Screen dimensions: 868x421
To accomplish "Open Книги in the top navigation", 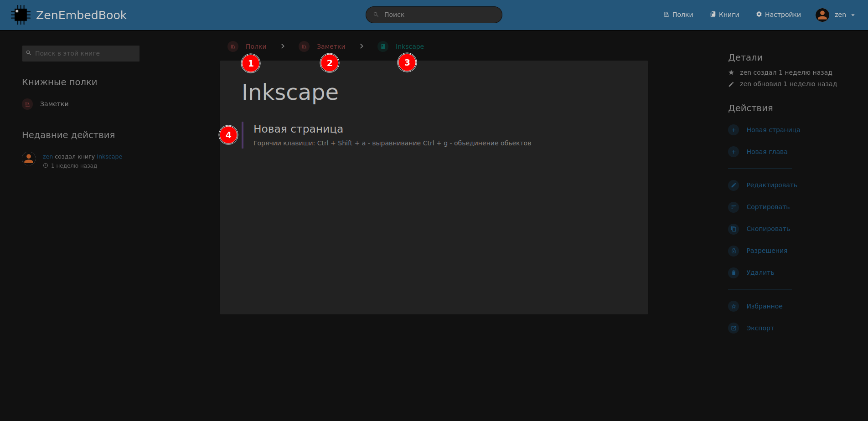I will tap(725, 15).
